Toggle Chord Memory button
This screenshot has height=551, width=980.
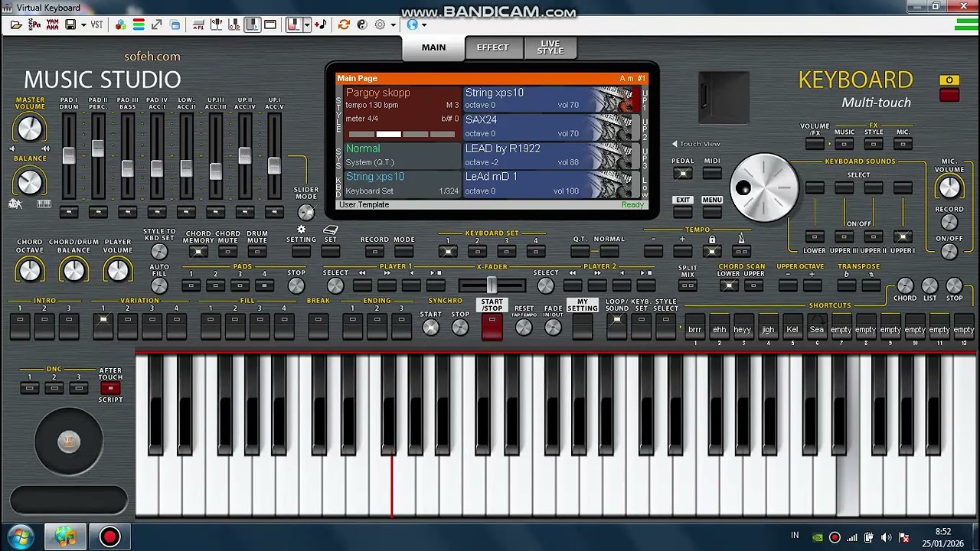click(x=198, y=251)
